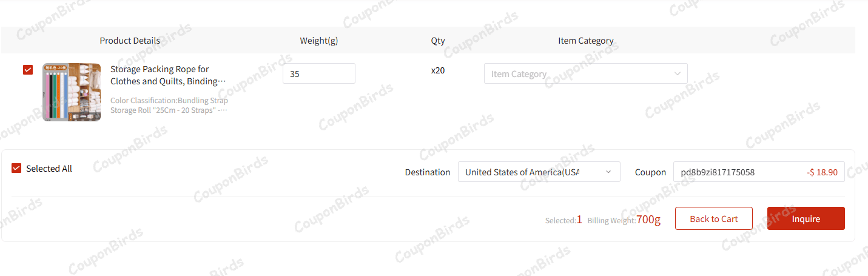Image resolution: width=868 pixels, height=276 pixels.
Task: Click the Product Details column header
Action: point(130,41)
